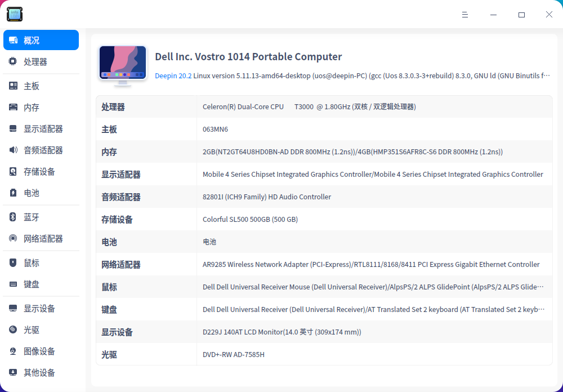563x392 pixels.
Task: Click the 2GB(NT2GT64U8HD0BN-AD memory value
Action: (352, 152)
